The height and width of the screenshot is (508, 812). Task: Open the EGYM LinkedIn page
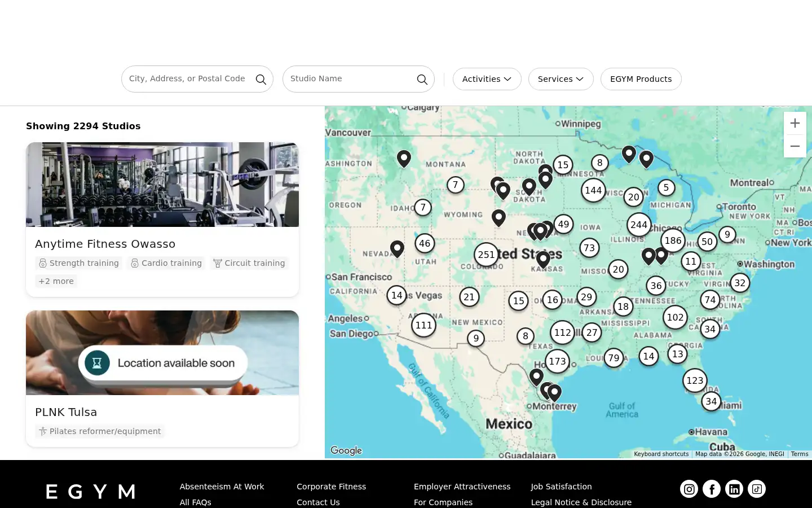(734, 489)
